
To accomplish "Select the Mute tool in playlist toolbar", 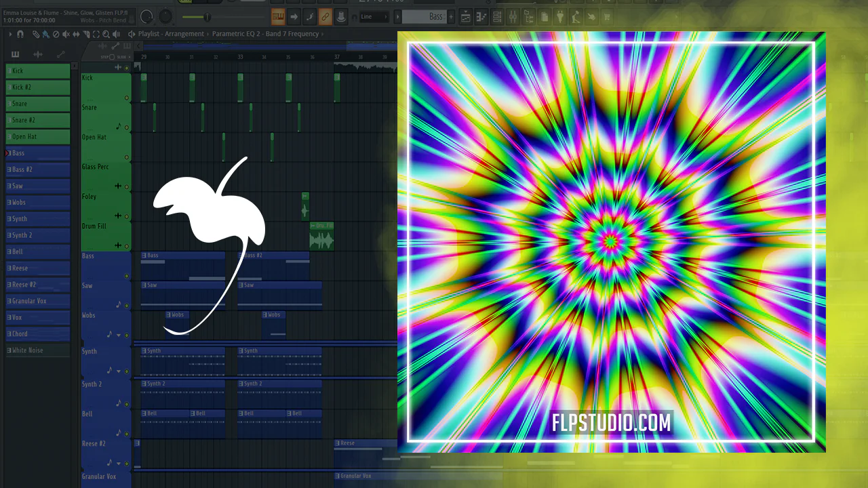I will coord(66,34).
